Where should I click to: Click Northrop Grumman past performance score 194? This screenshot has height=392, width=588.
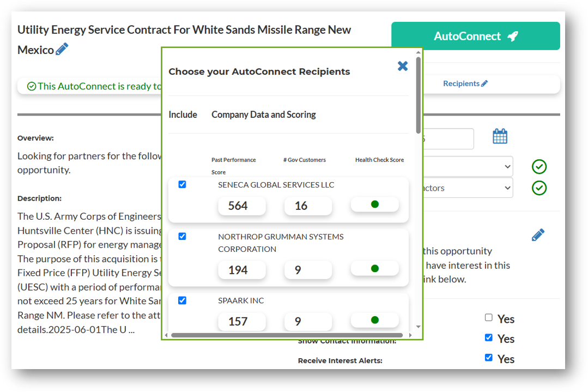click(242, 270)
